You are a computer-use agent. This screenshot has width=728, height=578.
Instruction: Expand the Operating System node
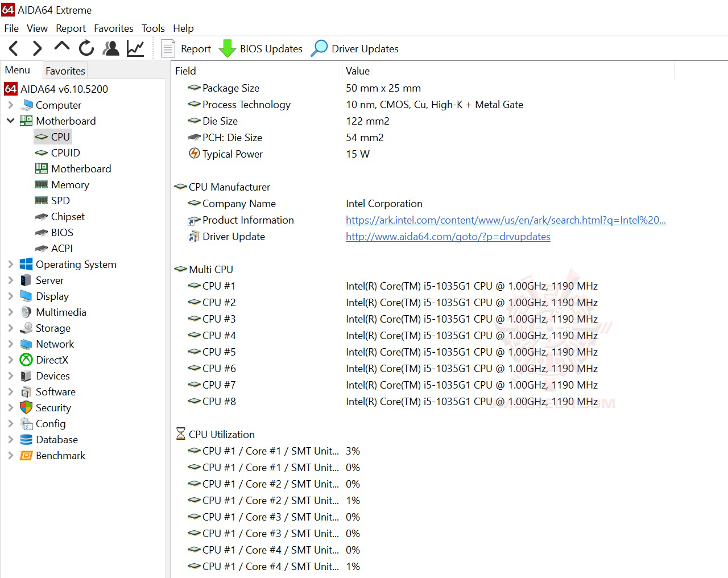coord(10,264)
